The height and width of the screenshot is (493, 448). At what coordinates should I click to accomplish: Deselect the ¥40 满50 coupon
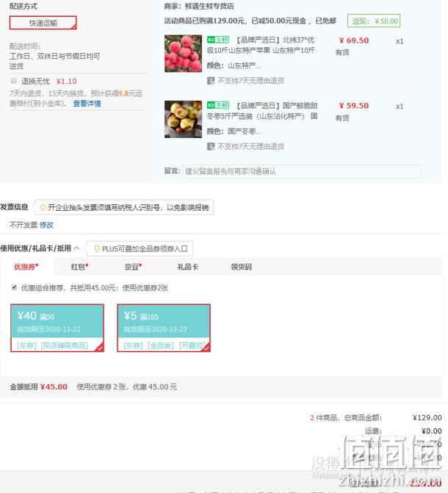pos(57,328)
